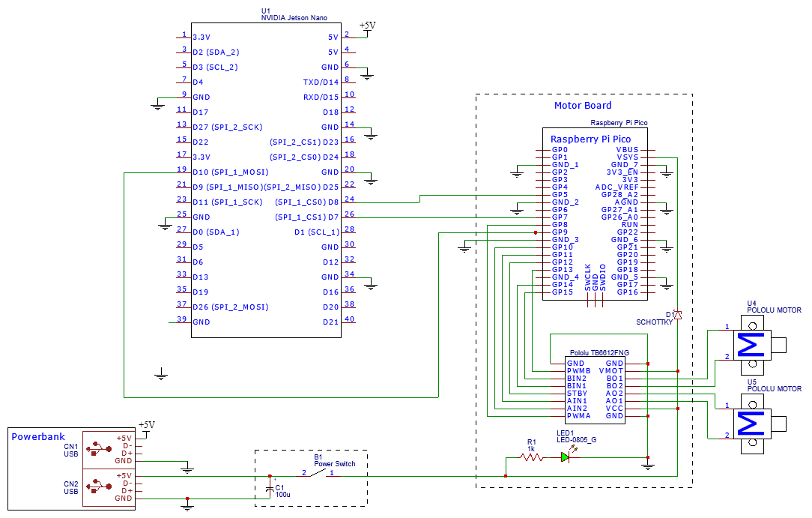This screenshot has height=518, width=812.
Task: Select the "3V3_EN" pin label
Action: click(x=622, y=172)
